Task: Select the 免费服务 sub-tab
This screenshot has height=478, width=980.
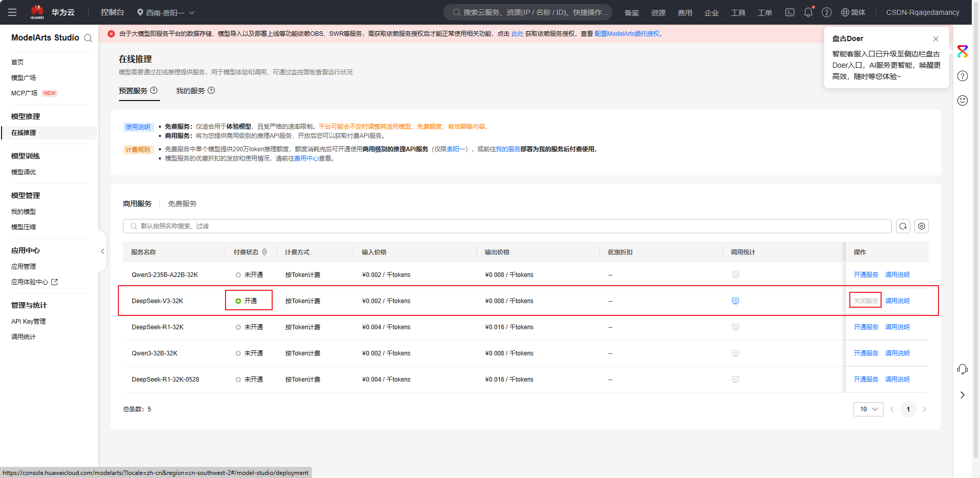Action: coord(182,204)
